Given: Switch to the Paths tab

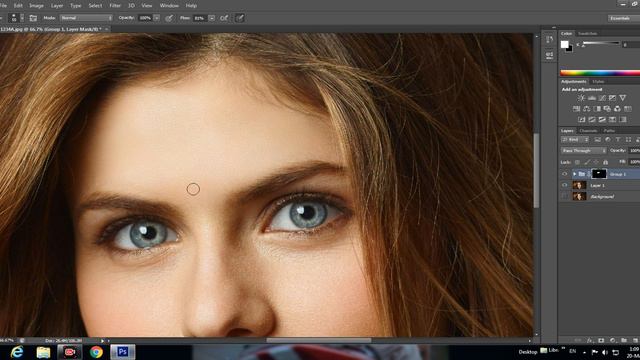Looking at the screenshot, I should tap(609, 131).
